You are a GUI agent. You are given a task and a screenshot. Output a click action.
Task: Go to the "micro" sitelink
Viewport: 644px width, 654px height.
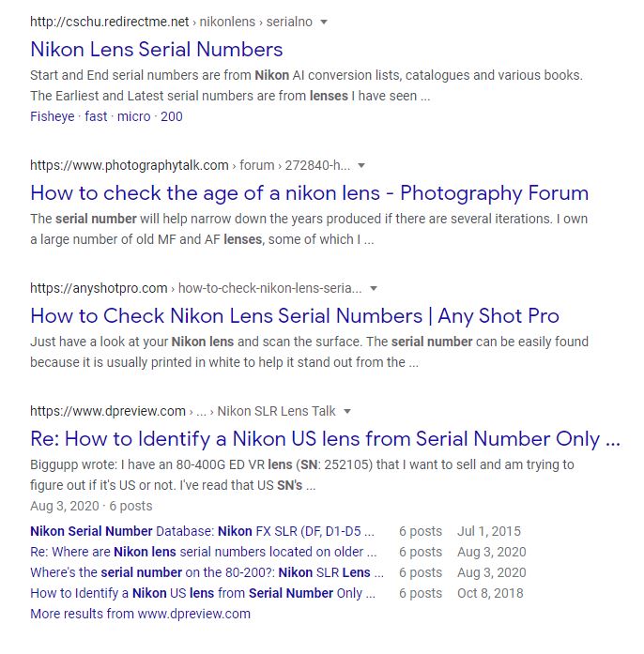[134, 116]
